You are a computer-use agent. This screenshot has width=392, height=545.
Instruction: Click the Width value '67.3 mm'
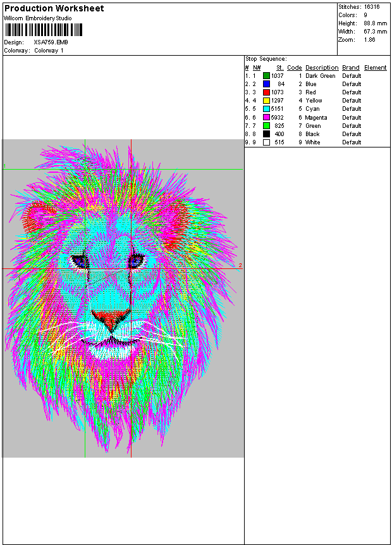pyautogui.click(x=376, y=32)
